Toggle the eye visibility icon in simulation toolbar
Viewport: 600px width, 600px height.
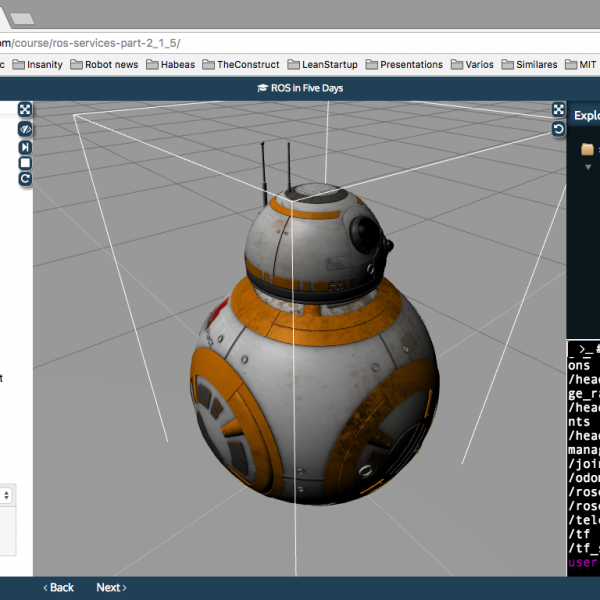click(25, 129)
